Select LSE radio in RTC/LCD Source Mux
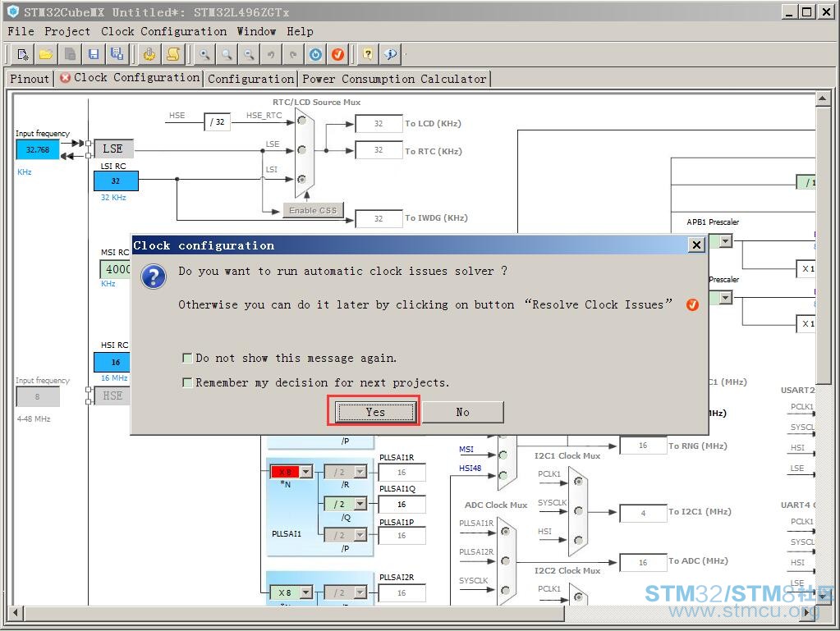 302,150
